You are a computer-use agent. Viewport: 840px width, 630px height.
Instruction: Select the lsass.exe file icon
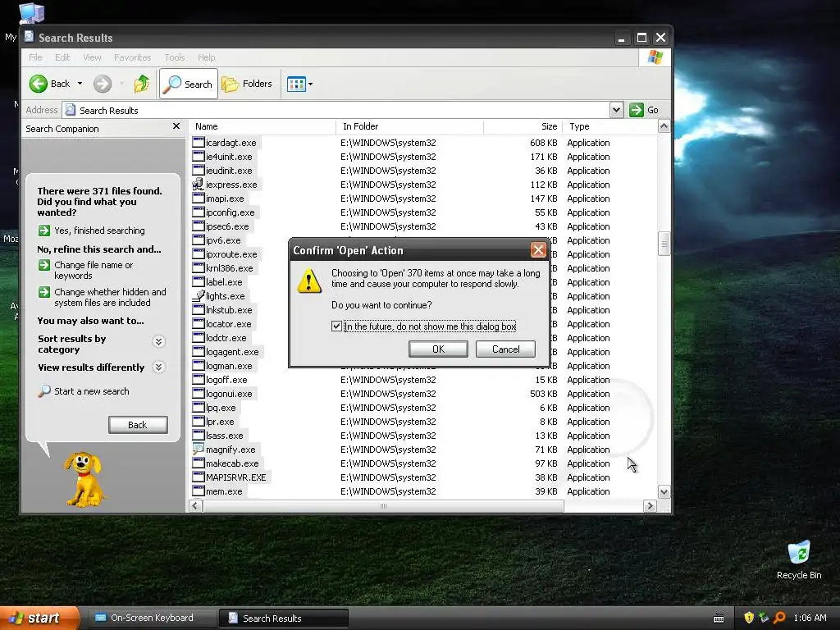199,435
